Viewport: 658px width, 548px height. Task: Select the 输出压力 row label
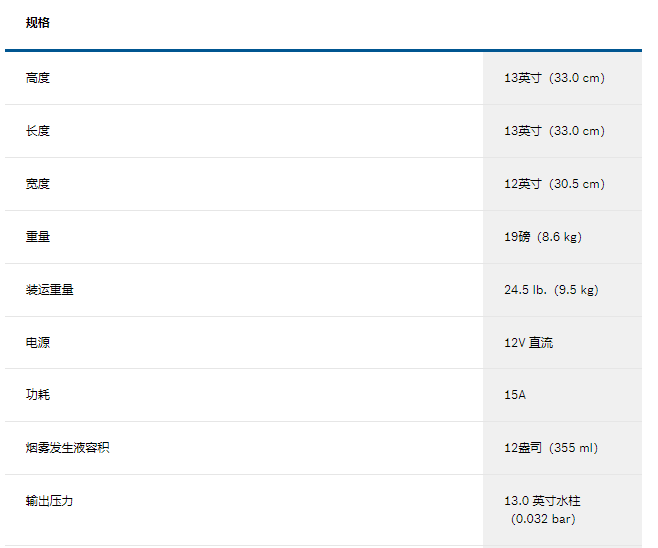(50, 501)
